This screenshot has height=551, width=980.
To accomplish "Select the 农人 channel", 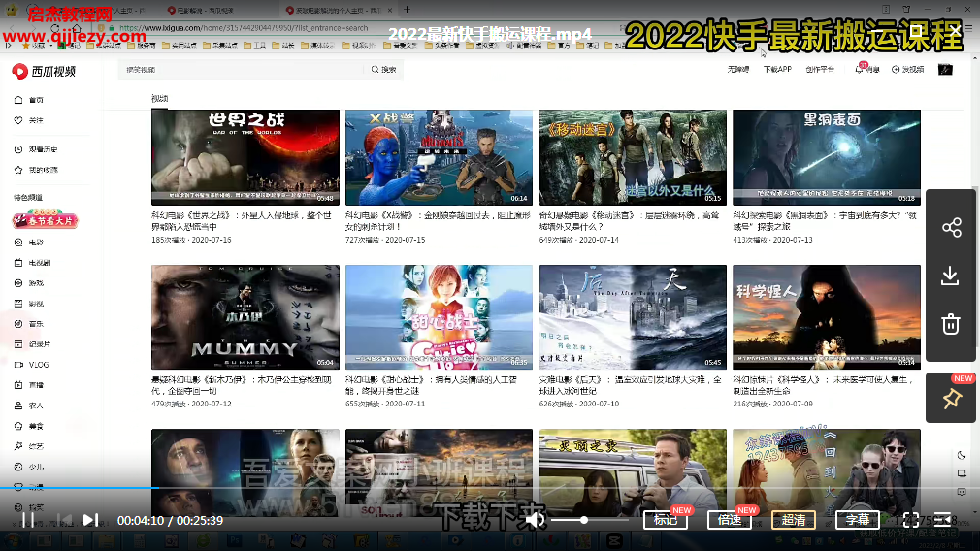I will [x=29, y=405].
